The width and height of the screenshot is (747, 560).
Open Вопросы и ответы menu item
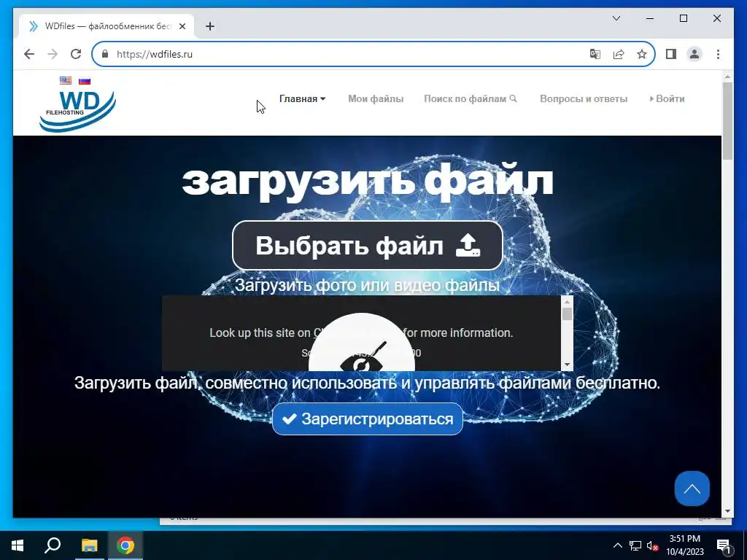pos(584,98)
